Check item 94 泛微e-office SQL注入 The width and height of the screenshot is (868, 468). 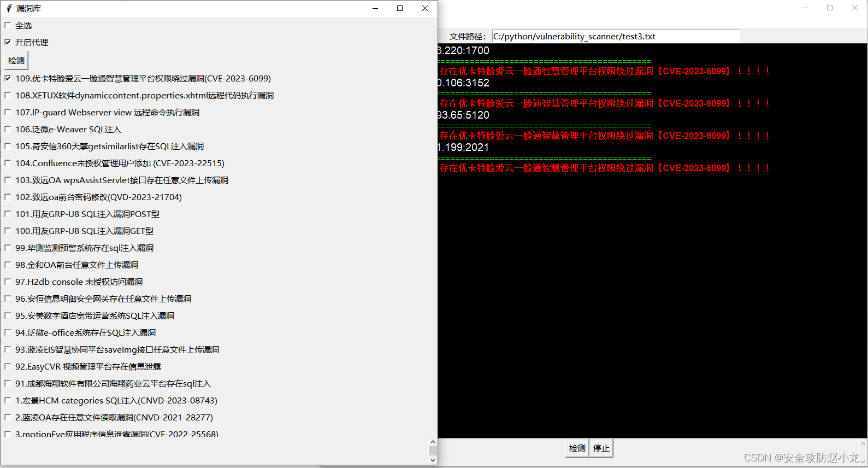click(8, 332)
